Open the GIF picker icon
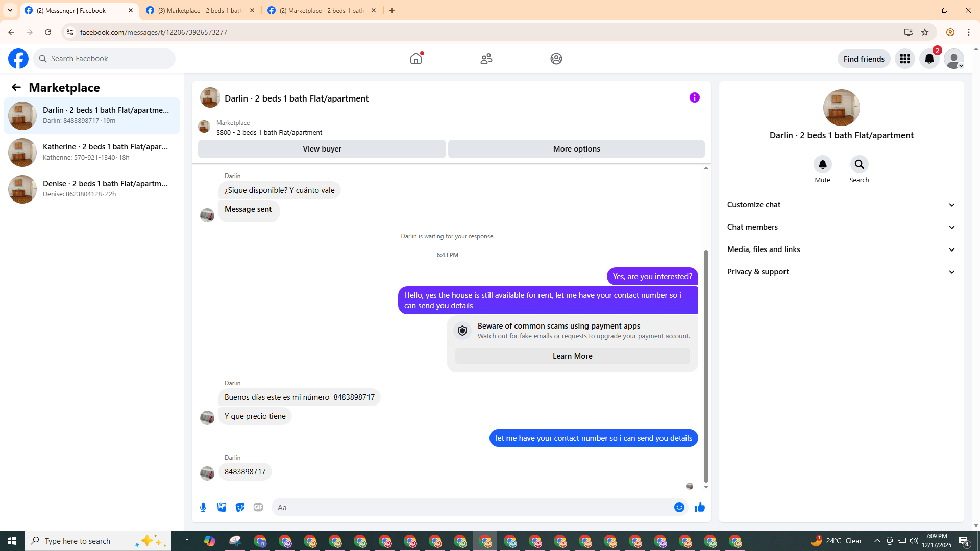This screenshot has height=551, width=980. pyautogui.click(x=258, y=507)
